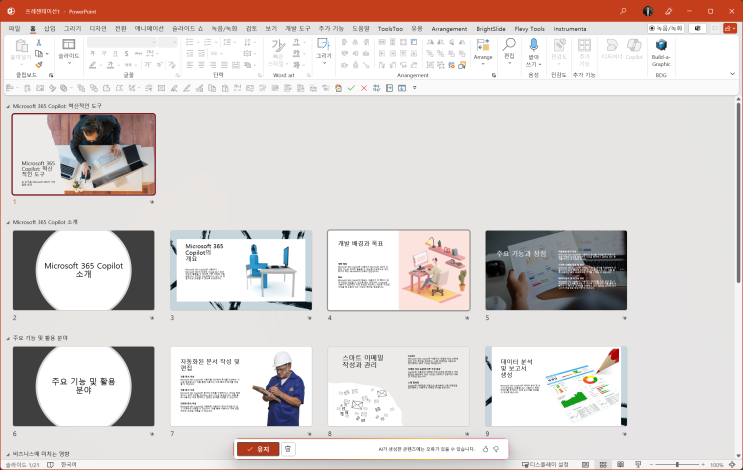The height and width of the screenshot is (470, 743).
Task: Switch to Slide Sorter view icon
Action: [603, 465]
